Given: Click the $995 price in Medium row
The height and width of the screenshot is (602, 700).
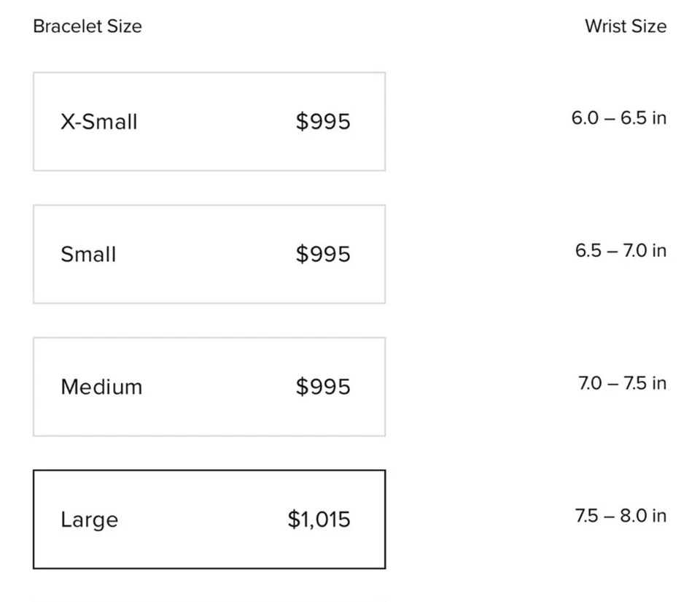Looking at the screenshot, I should [x=323, y=387].
